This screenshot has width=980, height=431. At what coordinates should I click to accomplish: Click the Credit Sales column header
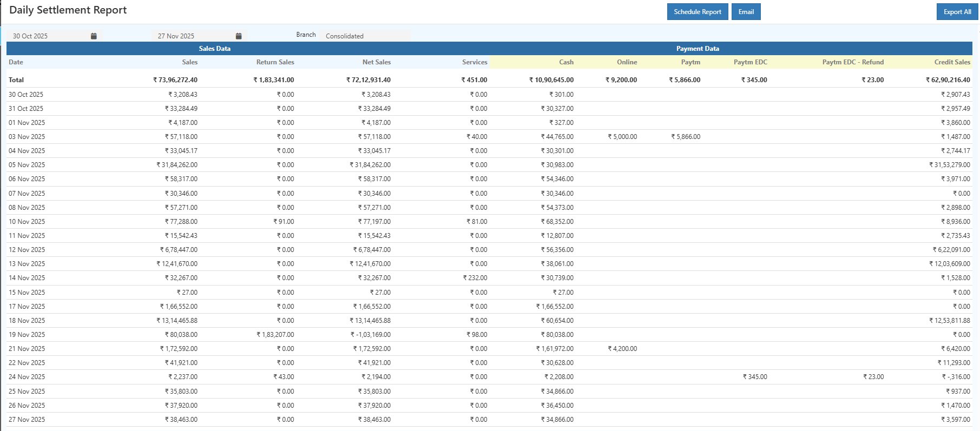(952, 62)
